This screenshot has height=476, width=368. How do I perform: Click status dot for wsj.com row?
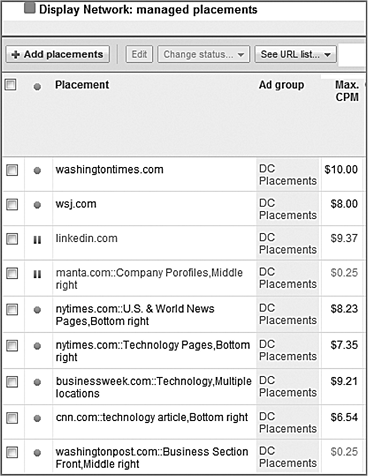37,205
